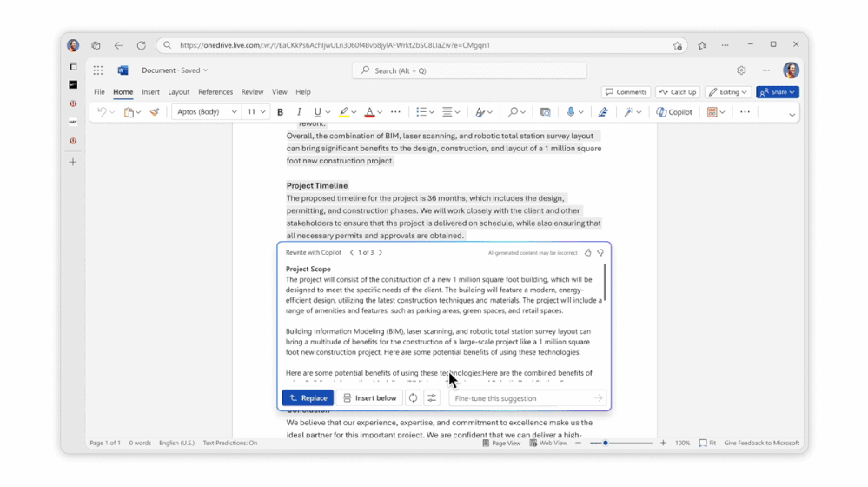This screenshot has width=868, height=487.
Task: Expand the ribbon chevron
Action: tap(792, 115)
